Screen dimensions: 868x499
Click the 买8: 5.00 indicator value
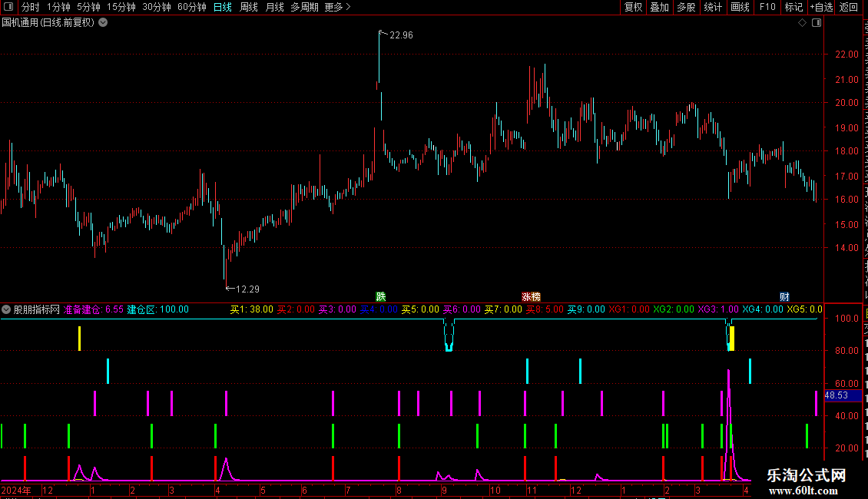coord(545,310)
